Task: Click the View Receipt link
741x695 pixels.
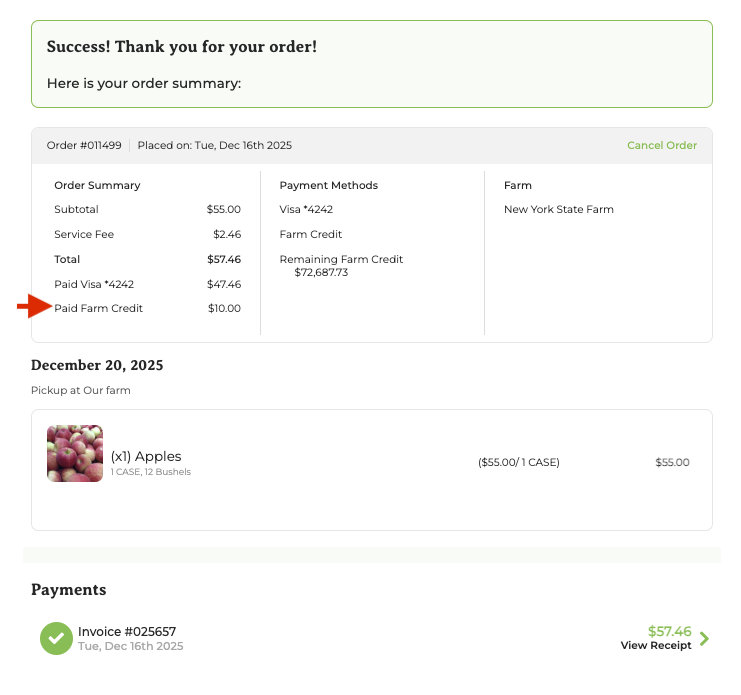Action: pyautogui.click(x=655, y=646)
